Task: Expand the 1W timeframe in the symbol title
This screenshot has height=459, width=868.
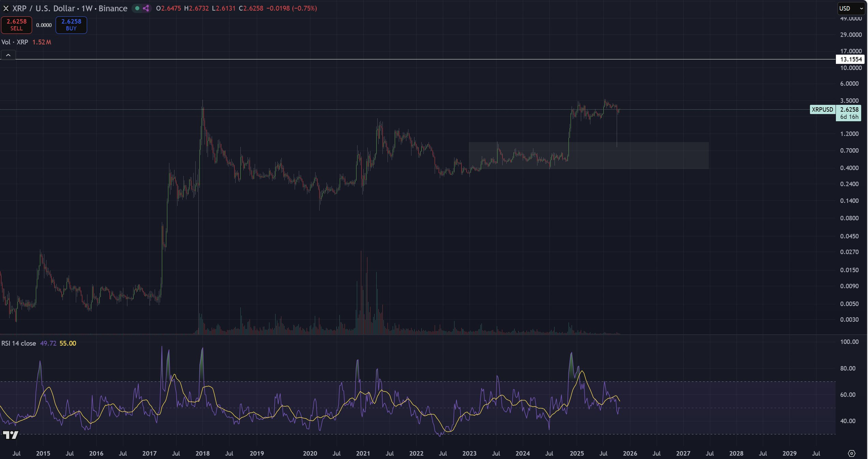Action: pos(87,8)
